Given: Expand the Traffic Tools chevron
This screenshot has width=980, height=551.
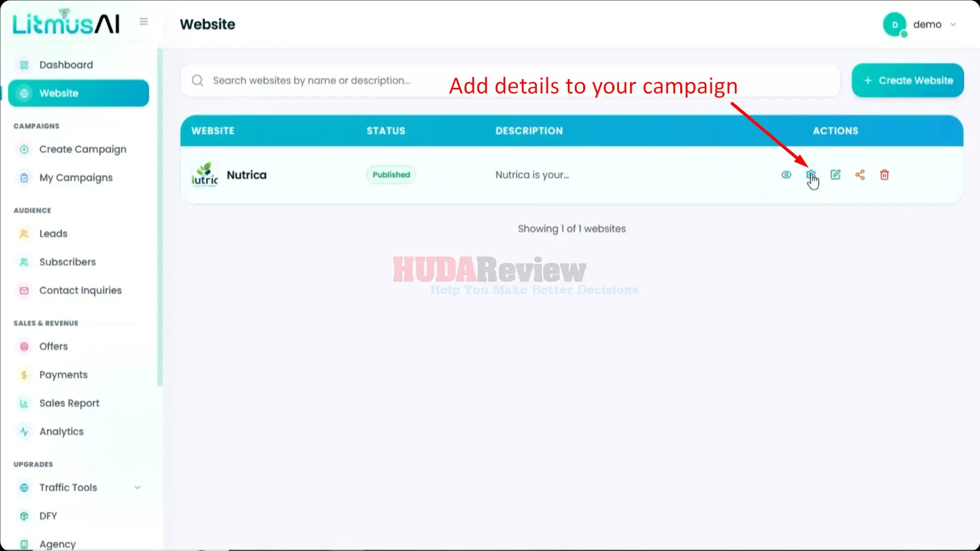Looking at the screenshot, I should 137,487.
